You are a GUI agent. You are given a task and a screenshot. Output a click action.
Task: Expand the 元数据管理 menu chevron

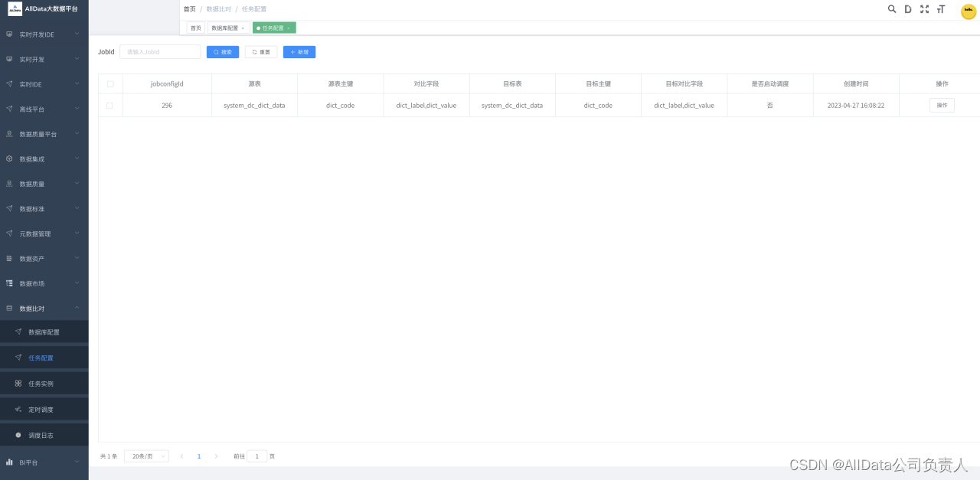pyautogui.click(x=77, y=233)
